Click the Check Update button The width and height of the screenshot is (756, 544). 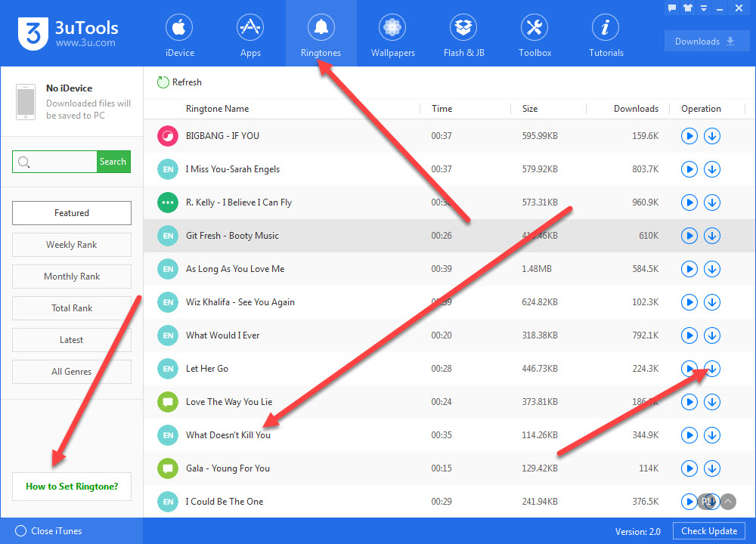709,531
